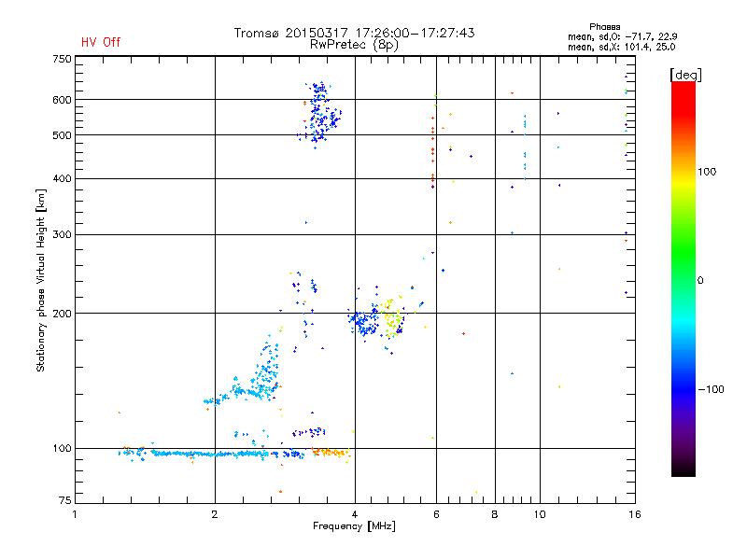747x560 pixels.
Task: Click the 'mean, sd,O: -71.7, 22.9' text
Action: pyautogui.click(x=622, y=36)
